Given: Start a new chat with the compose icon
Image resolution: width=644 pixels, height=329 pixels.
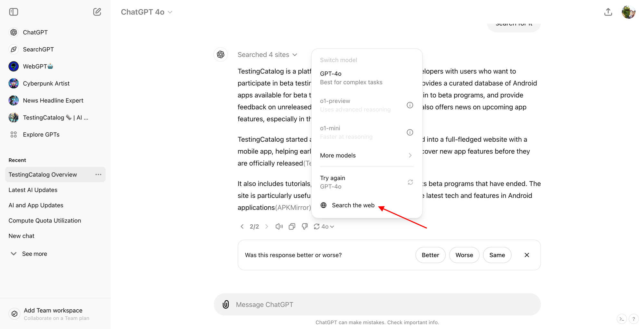Looking at the screenshot, I should (x=97, y=12).
